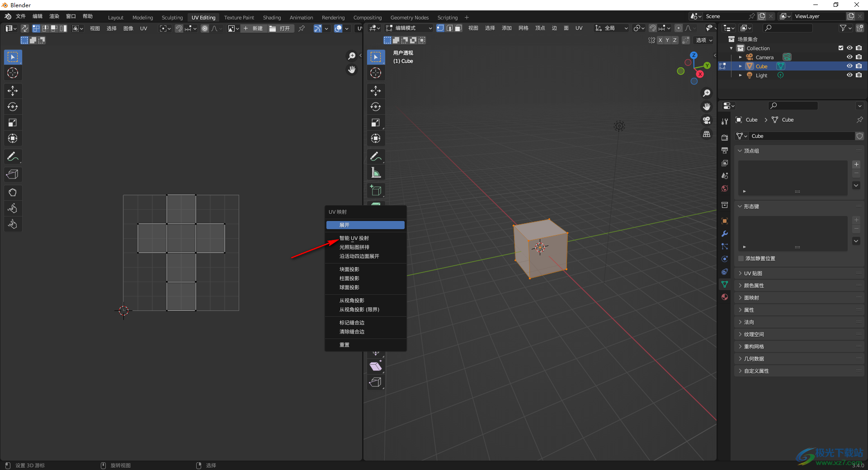Select the Grab tool in UV editor
Screen dimensions: 868x470
click(13, 193)
